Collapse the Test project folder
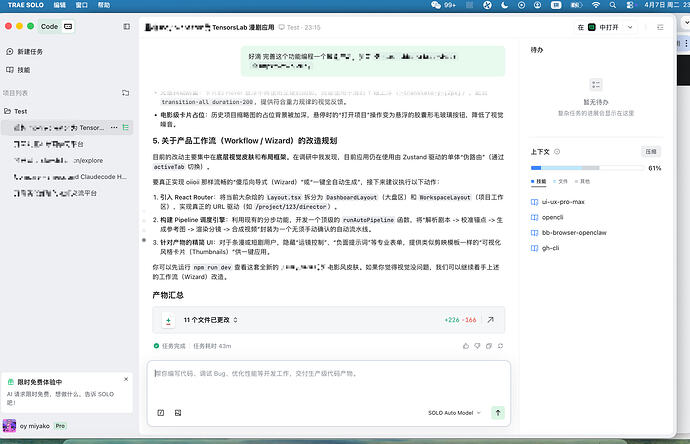690x444 pixels. (16, 111)
